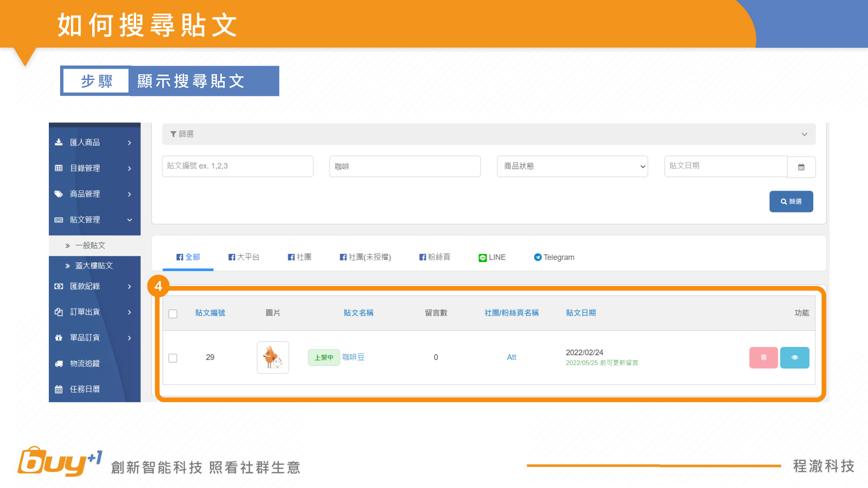Click the 物流追蹤 truck icon
The image size is (868, 488).
point(59,363)
